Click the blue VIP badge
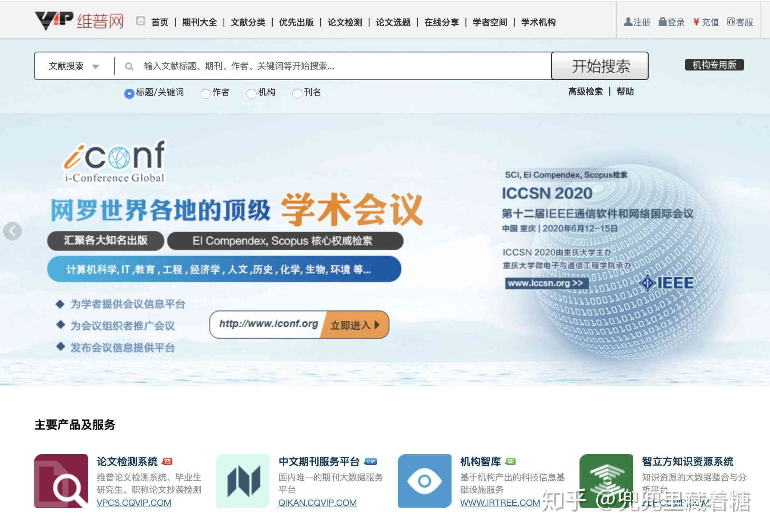Viewport: 770px width, 532px height. [370, 462]
